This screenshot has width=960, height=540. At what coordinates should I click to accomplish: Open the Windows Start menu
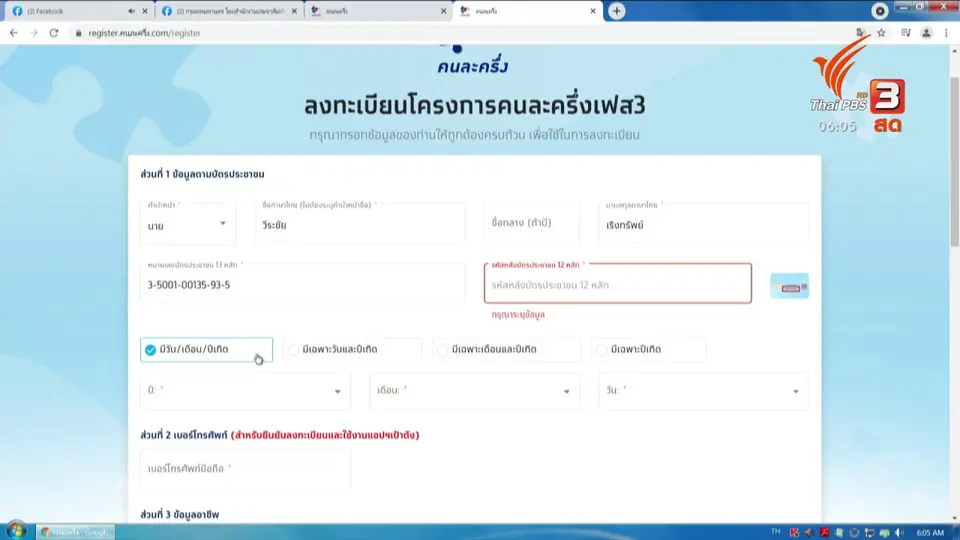16,531
